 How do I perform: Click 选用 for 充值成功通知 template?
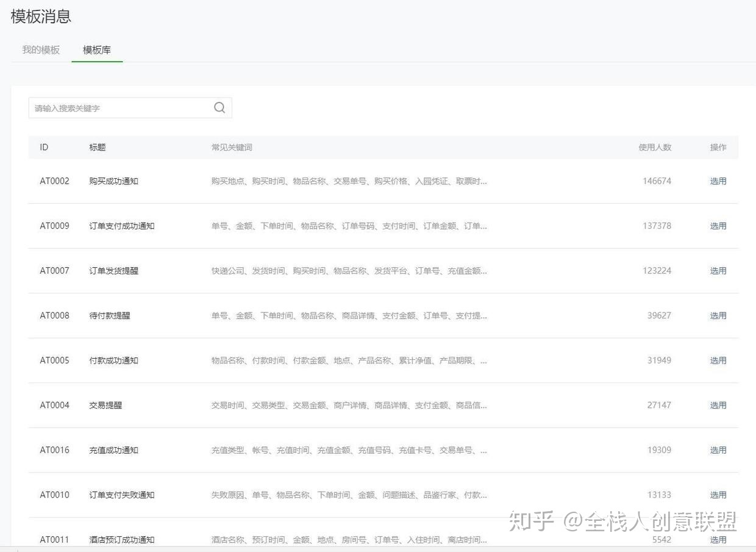point(718,450)
